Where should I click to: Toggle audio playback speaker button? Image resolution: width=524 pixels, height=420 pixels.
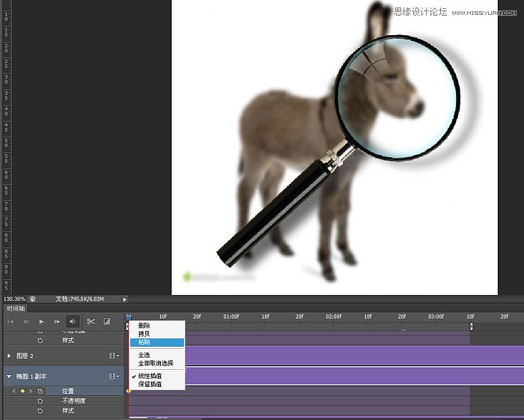pyautogui.click(x=73, y=321)
